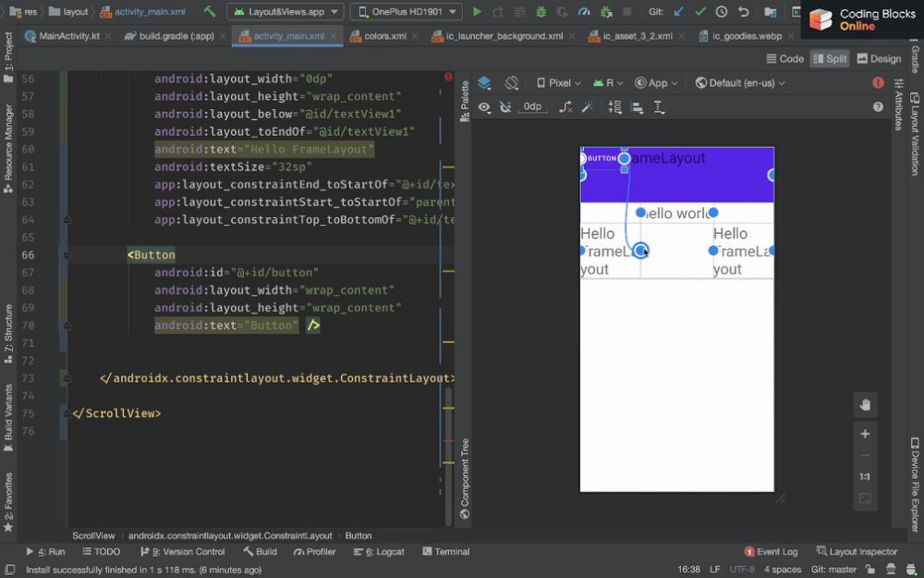
Task: Click the ScrollView breadcrumb
Action: click(x=93, y=536)
